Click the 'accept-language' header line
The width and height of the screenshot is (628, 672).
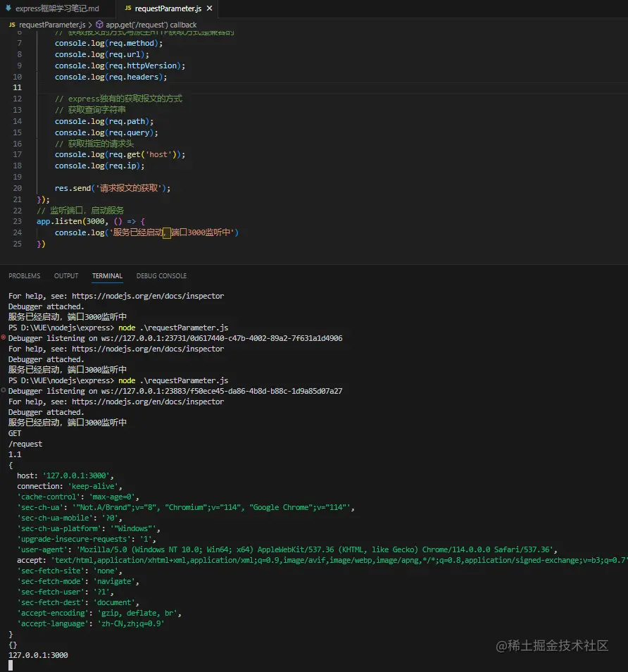91,623
